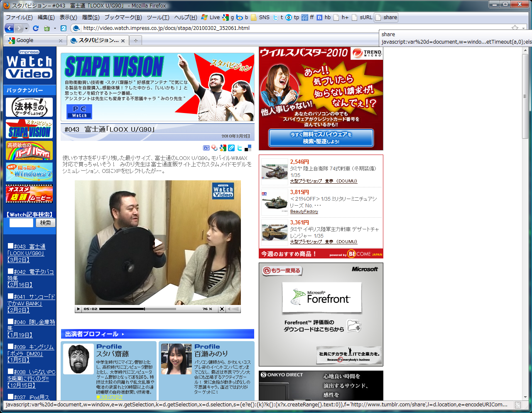Close the Google tab
532x413 pixels.
pos(61,41)
